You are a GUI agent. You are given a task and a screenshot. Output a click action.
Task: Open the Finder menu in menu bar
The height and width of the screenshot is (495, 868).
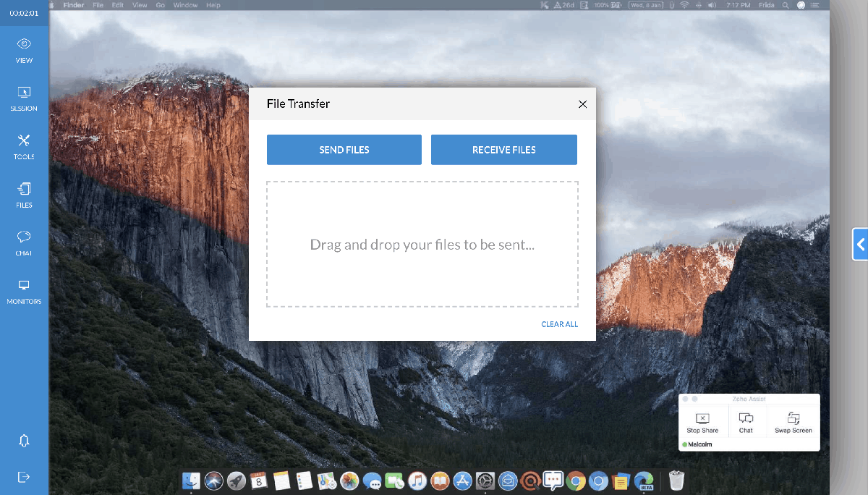point(74,5)
